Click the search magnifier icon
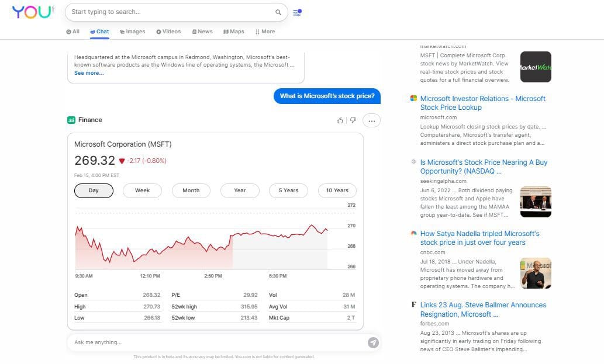The height and width of the screenshot is (364, 604). click(x=278, y=12)
